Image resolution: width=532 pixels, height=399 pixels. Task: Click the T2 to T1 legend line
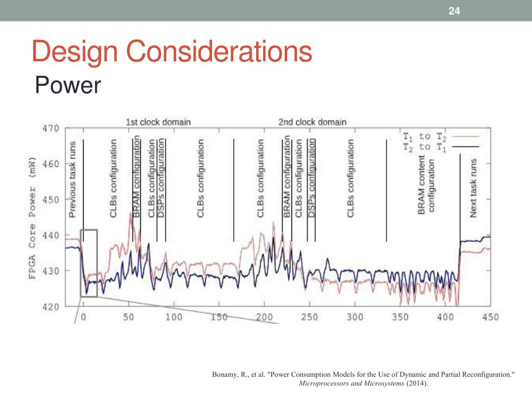465,147
